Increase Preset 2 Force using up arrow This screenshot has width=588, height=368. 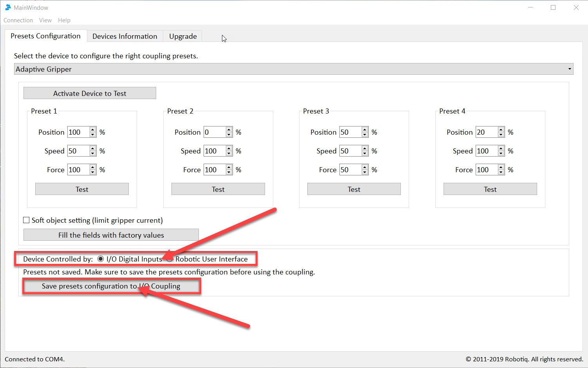coord(229,167)
